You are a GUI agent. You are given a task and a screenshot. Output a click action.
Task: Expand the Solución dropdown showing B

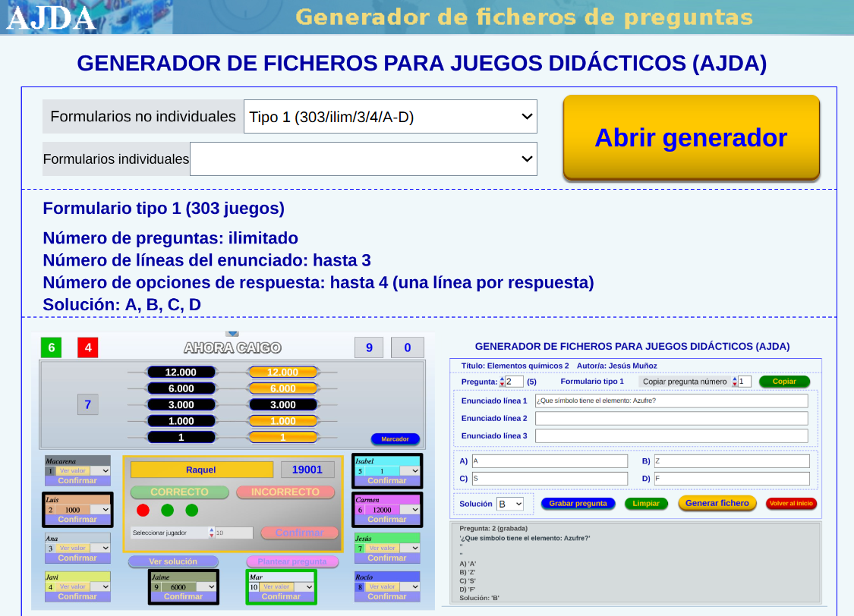tap(509, 504)
